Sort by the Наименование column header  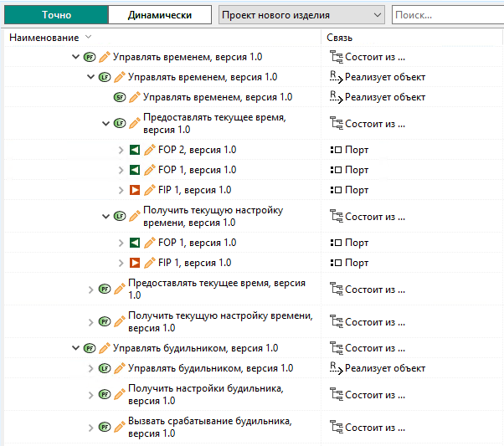44,38
